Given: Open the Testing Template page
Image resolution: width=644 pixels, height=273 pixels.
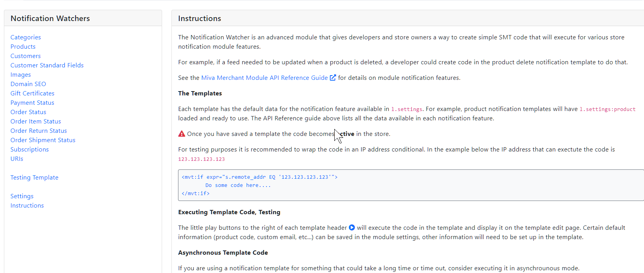Looking at the screenshot, I should click(34, 178).
